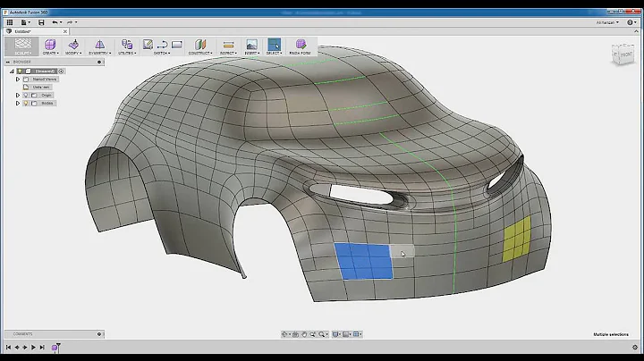The image size is (644, 361).
Task: Click the ViewCube front face
Action: 625,55
